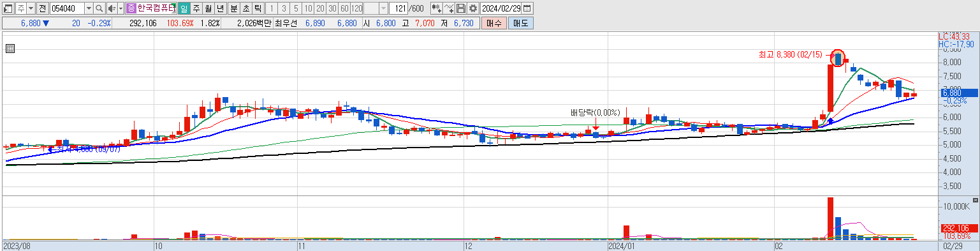Expand the stock code history dropdown
Viewport: 980px width, 251px height.
[89, 9]
